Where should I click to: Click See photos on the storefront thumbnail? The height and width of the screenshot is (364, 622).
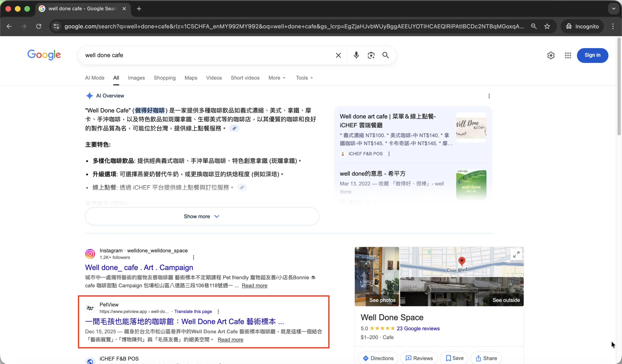point(382,300)
